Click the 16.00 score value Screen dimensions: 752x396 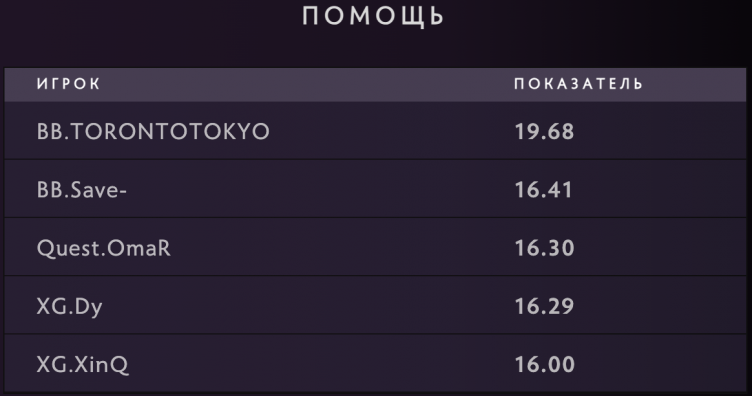point(544,364)
